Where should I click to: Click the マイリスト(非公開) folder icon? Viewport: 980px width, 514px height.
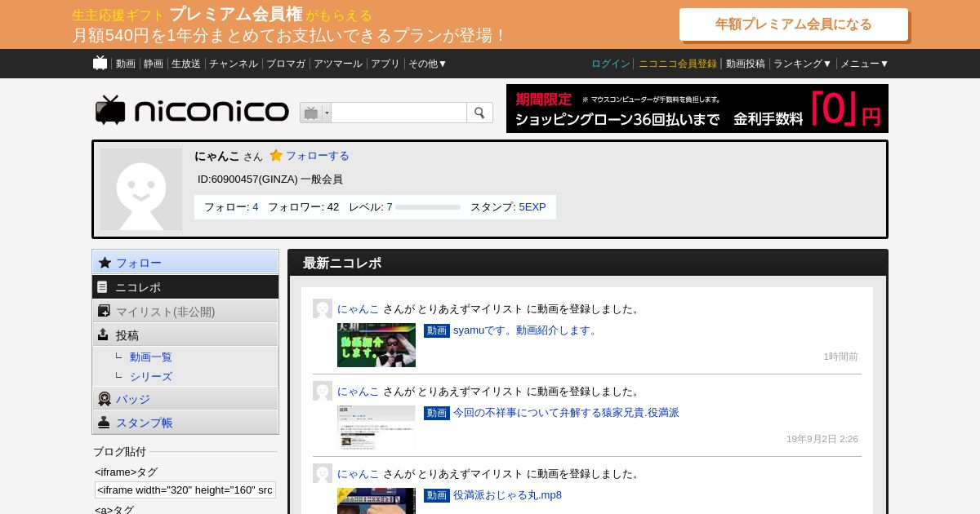click(x=104, y=311)
